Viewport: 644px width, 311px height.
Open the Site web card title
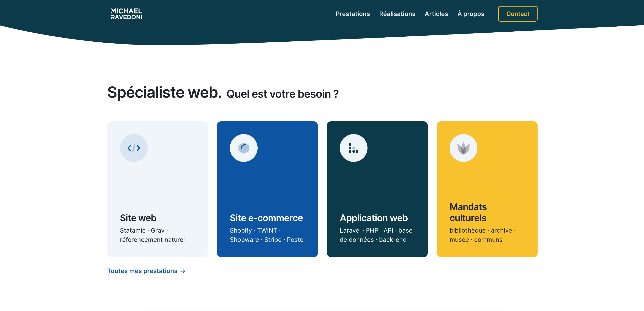138,218
